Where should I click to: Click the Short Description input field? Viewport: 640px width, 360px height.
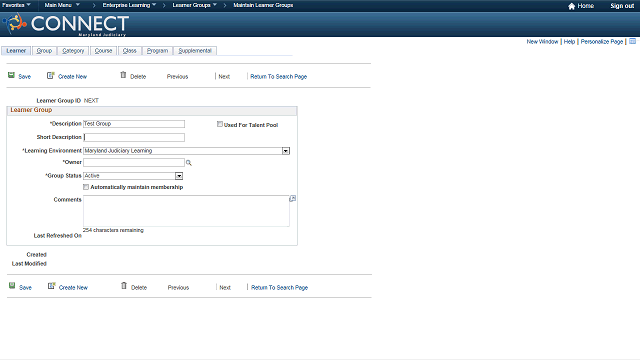(x=134, y=137)
